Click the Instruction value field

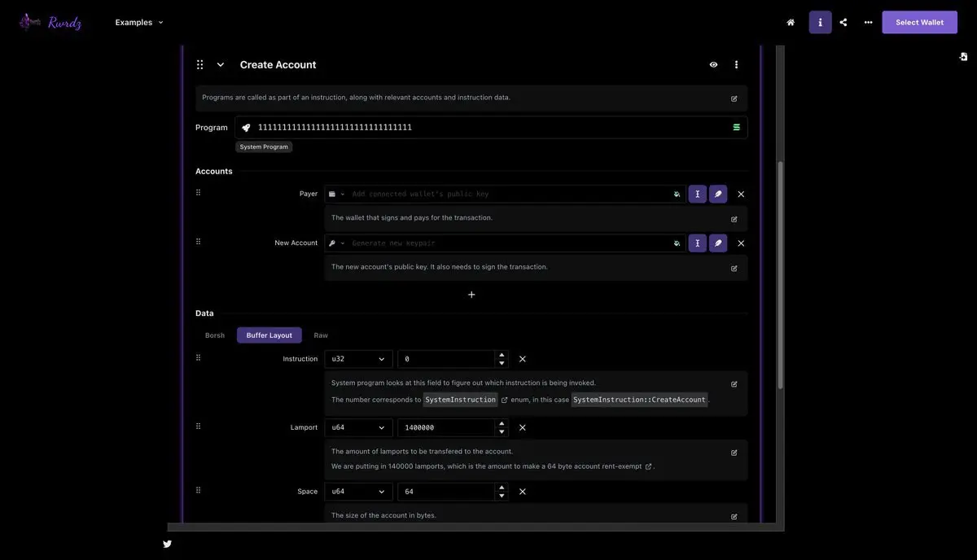pos(446,359)
